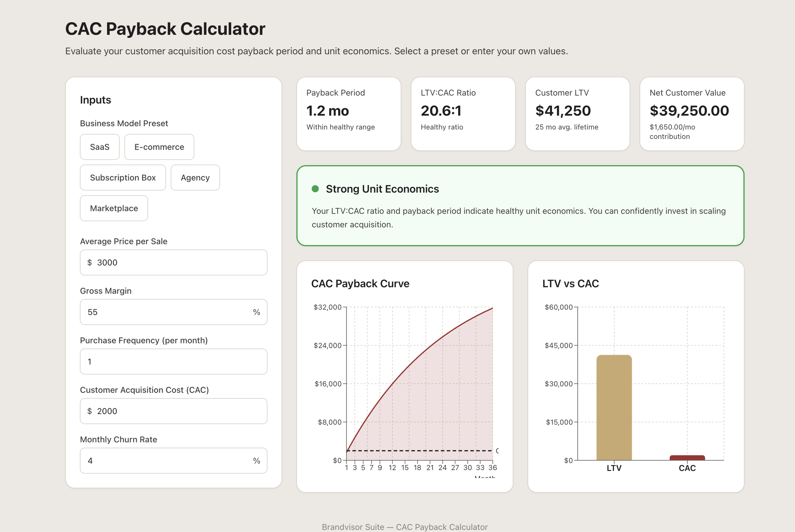Select the Agency preset
The width and height of the screenshot is (795, 532).
pos(195,177)
